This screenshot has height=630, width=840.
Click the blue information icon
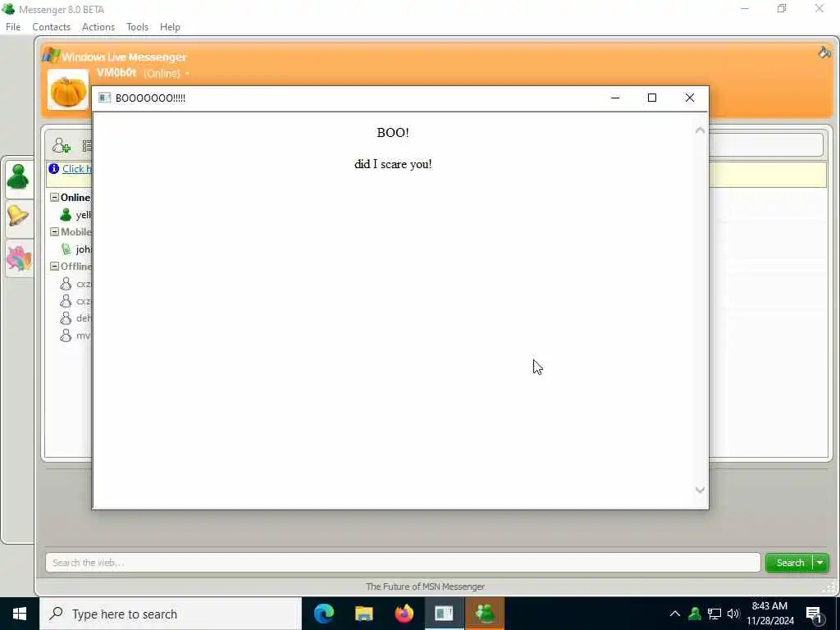[53, 169]
